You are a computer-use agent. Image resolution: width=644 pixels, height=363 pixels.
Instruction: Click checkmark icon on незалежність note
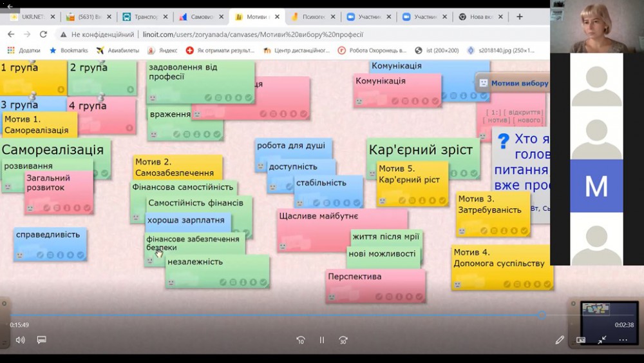coord(263,282)
